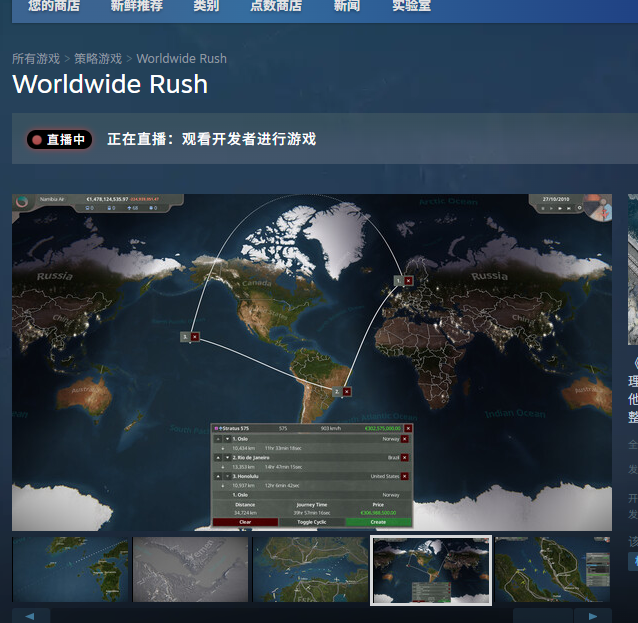Open the 您的商店 store menu
638x623 pixels.
point(54,6)
